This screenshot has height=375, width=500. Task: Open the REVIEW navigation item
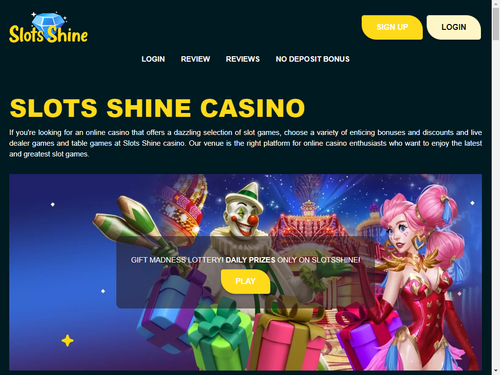tap(195, 59)
